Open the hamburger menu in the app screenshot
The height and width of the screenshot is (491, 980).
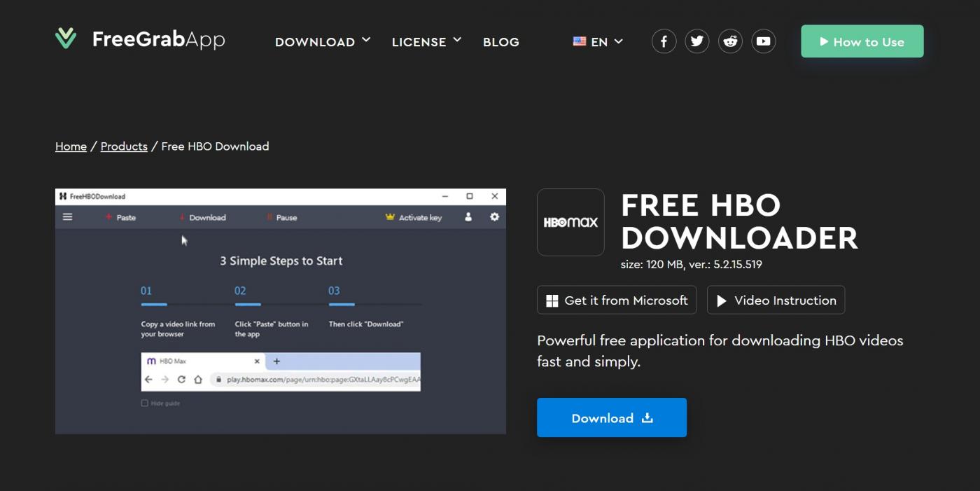point(68,217)
